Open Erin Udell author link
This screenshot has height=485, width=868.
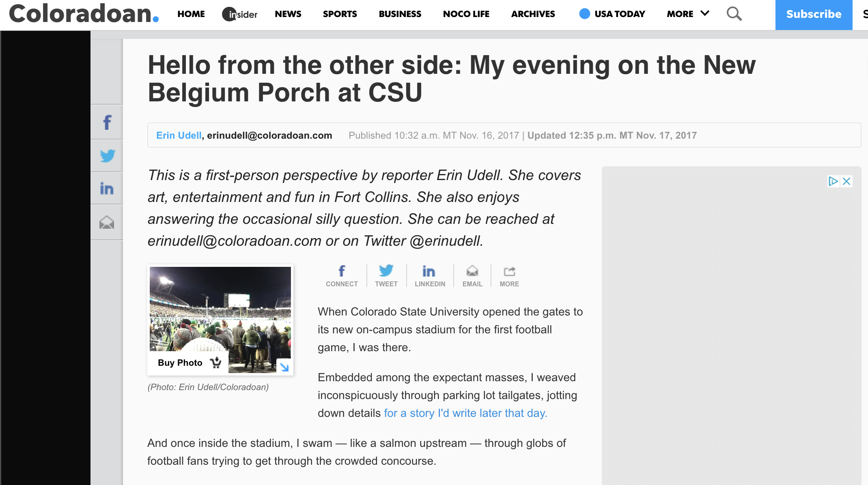(x=179, y=135)
